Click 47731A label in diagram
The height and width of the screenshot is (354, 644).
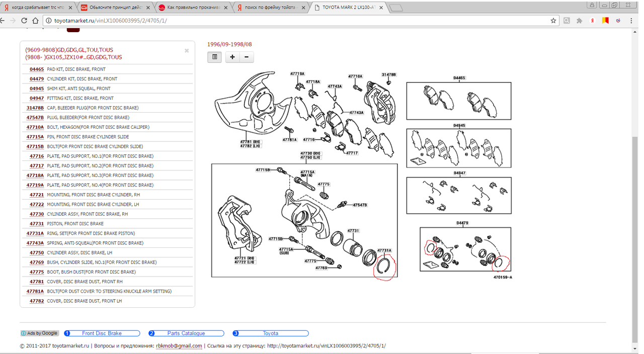pos(384,250)
